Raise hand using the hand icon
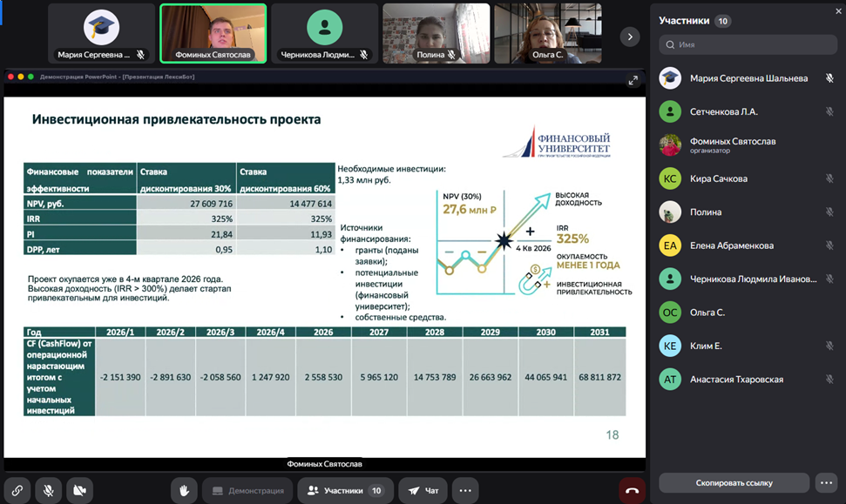This screenshot has width=846, height=504. pyautogui.click(x=184, y=490)
